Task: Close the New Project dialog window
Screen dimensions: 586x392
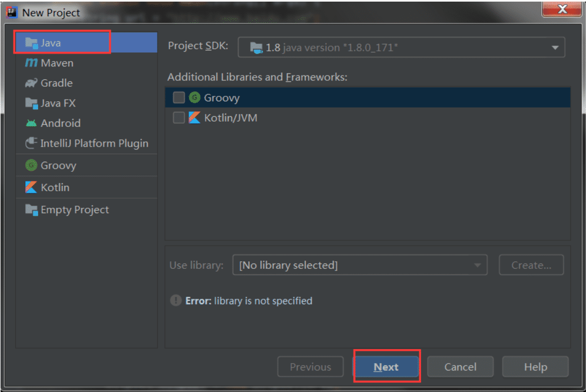Action: click(x=562, y=9)
